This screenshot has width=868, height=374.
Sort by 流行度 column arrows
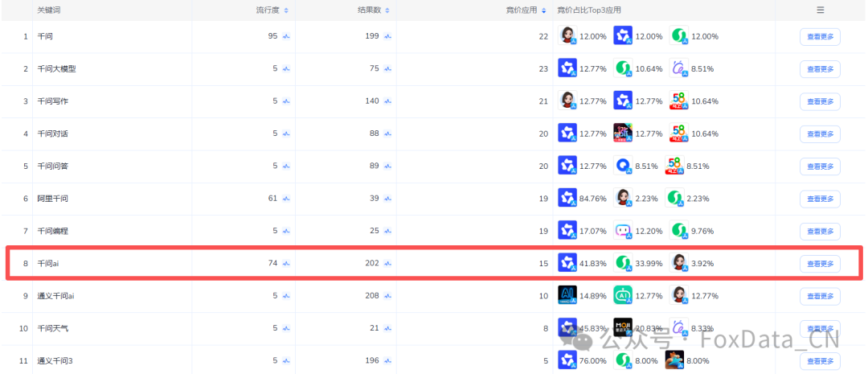coord(285,10)
